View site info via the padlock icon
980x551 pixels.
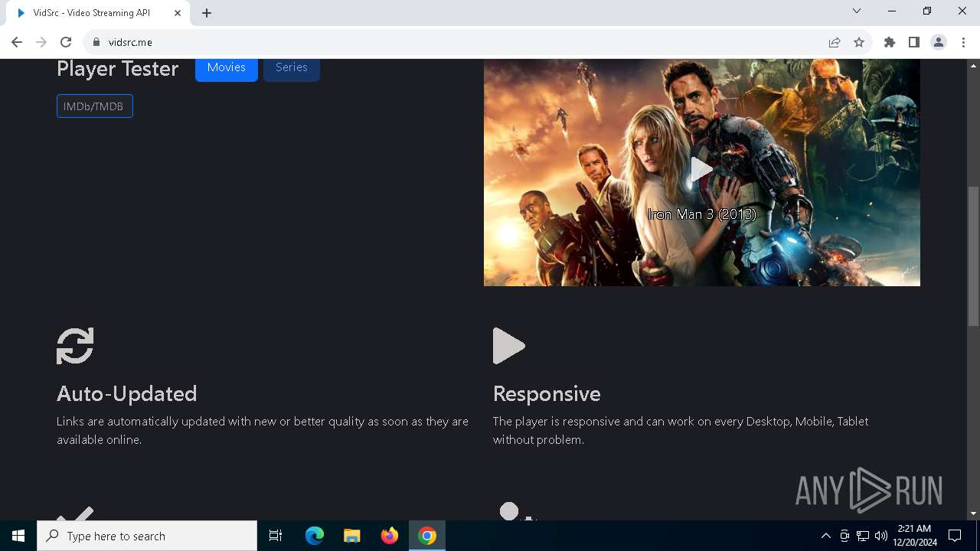tap(96, 42)
